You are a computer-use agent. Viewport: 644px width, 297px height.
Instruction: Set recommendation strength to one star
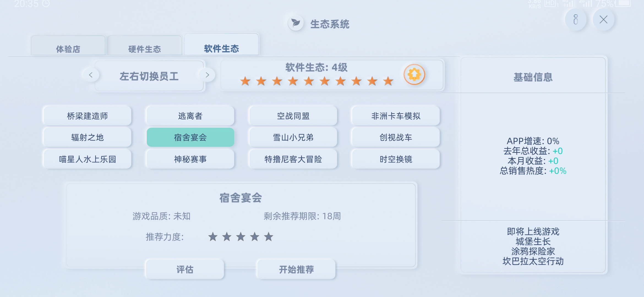point(213,237)
